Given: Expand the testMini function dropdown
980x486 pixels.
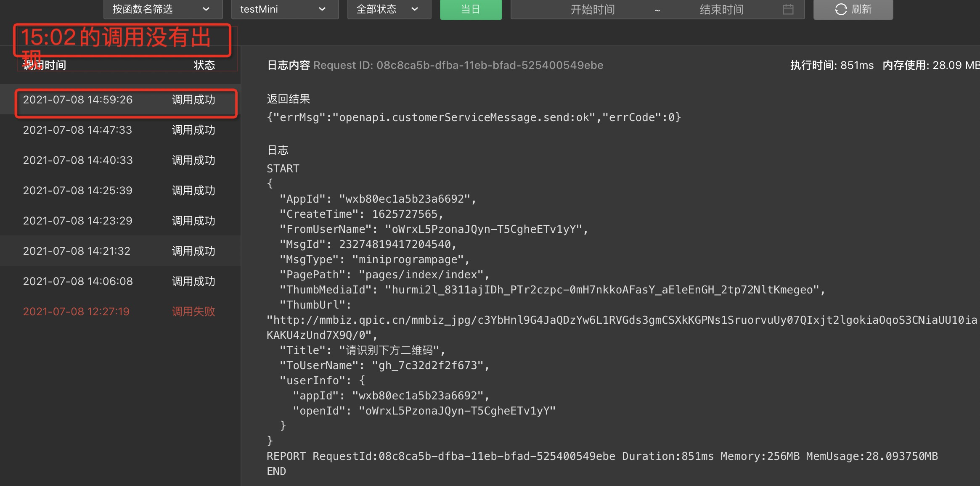Looking at the screenshot, I should pos(285,9).
